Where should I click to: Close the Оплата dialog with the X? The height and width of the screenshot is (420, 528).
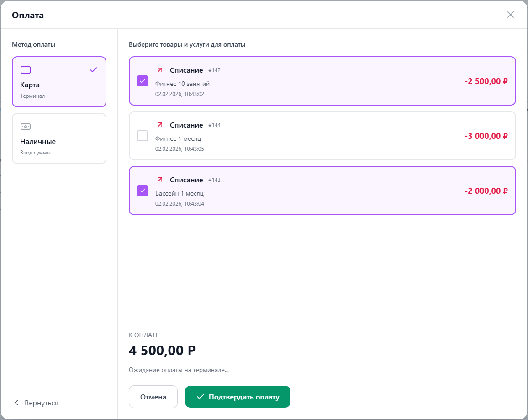click(511, 15)
